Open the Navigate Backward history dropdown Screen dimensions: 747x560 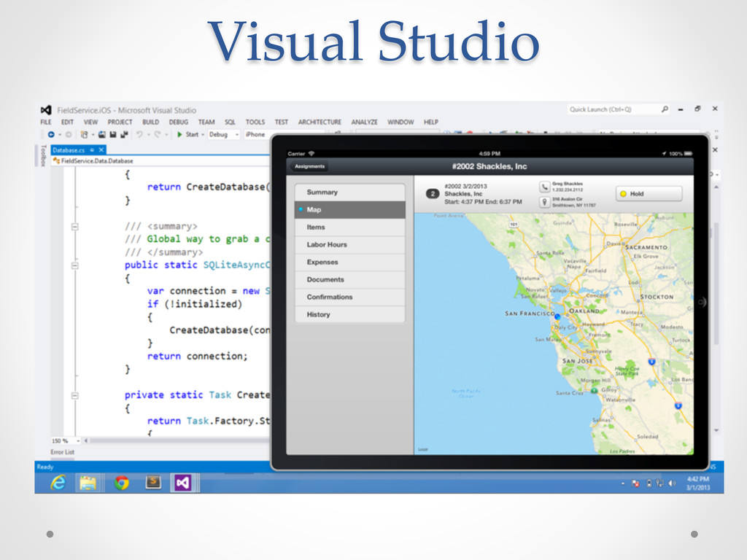[60, 135]
